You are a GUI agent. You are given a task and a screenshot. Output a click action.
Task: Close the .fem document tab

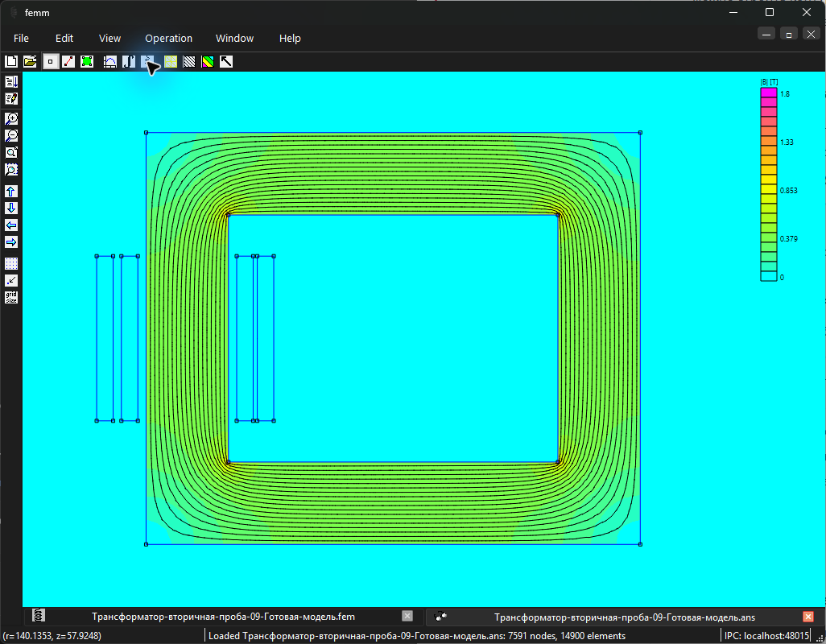click(407, 616)
